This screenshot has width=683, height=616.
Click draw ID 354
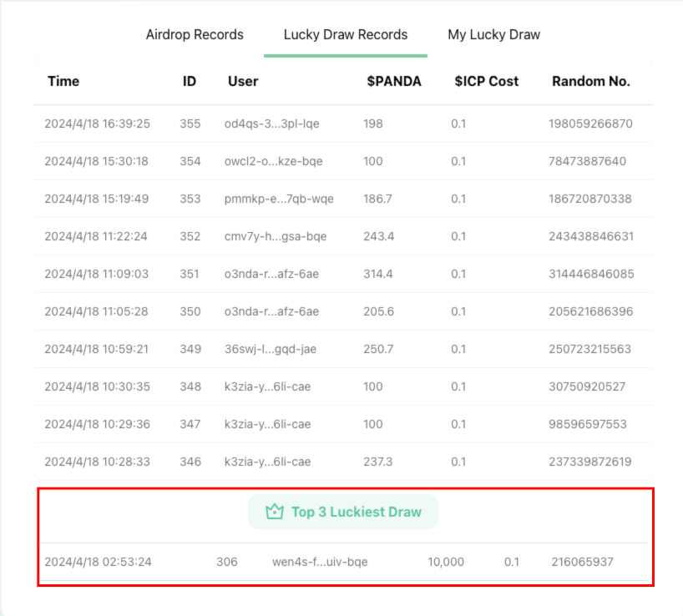190,161
